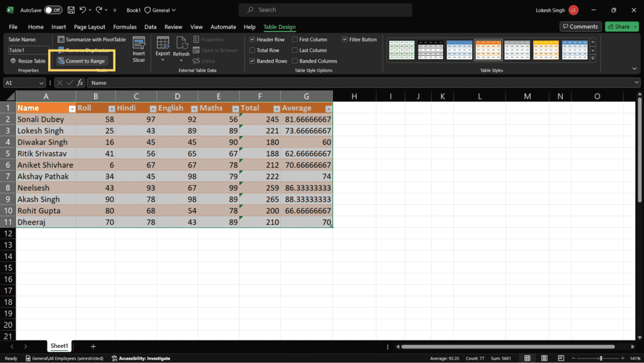The width and height of the screenshot is (644, 363).
Task: Apply yellow table style swatch
Action: tap(546, 50)
